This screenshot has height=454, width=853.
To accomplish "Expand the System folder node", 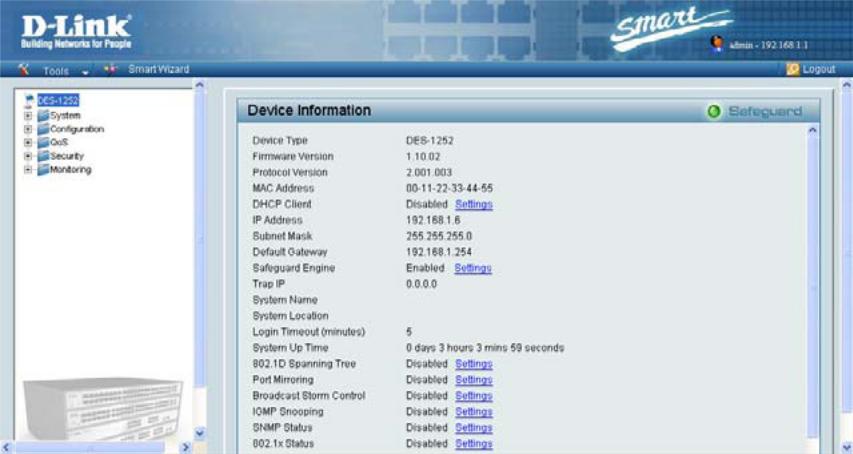I will coord(28,115).
